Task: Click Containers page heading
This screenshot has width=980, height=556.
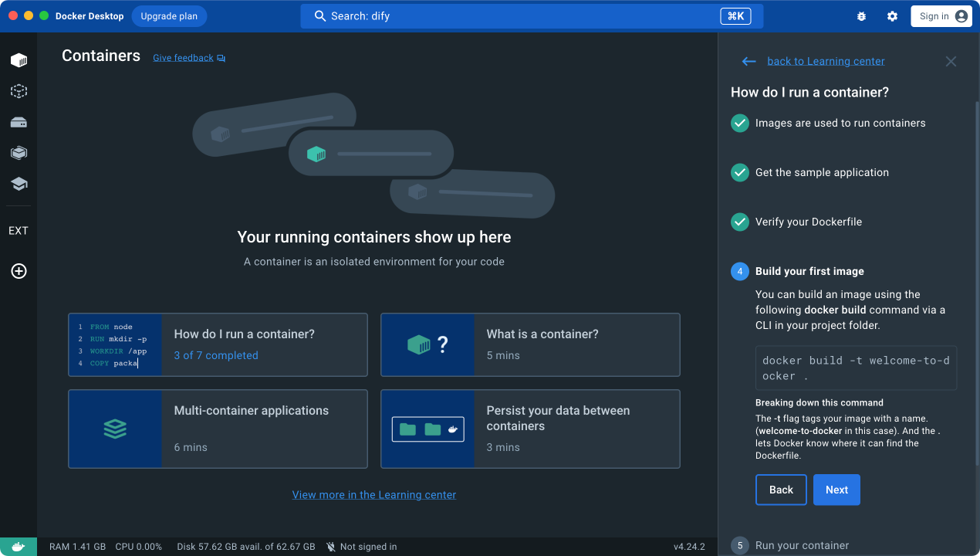Action: [x=101, y=56]
